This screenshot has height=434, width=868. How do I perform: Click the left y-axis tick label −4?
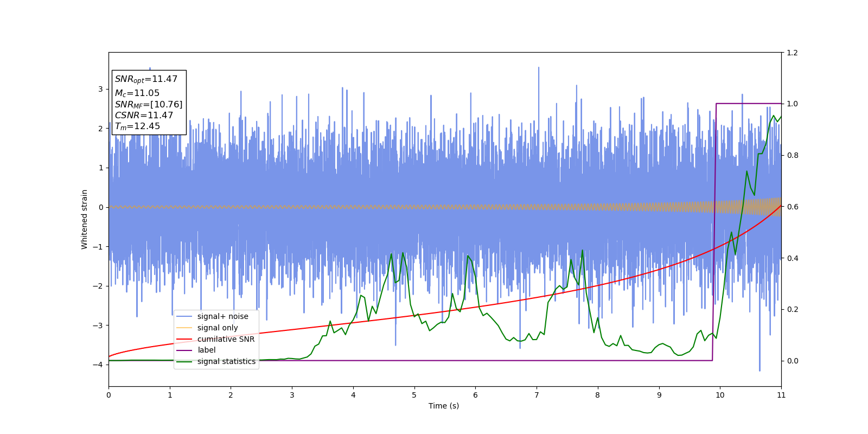pos(97,365)
